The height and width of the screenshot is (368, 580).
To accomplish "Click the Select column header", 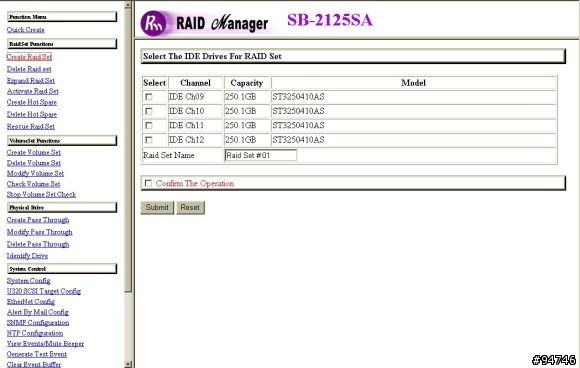I will coord(155,83).
